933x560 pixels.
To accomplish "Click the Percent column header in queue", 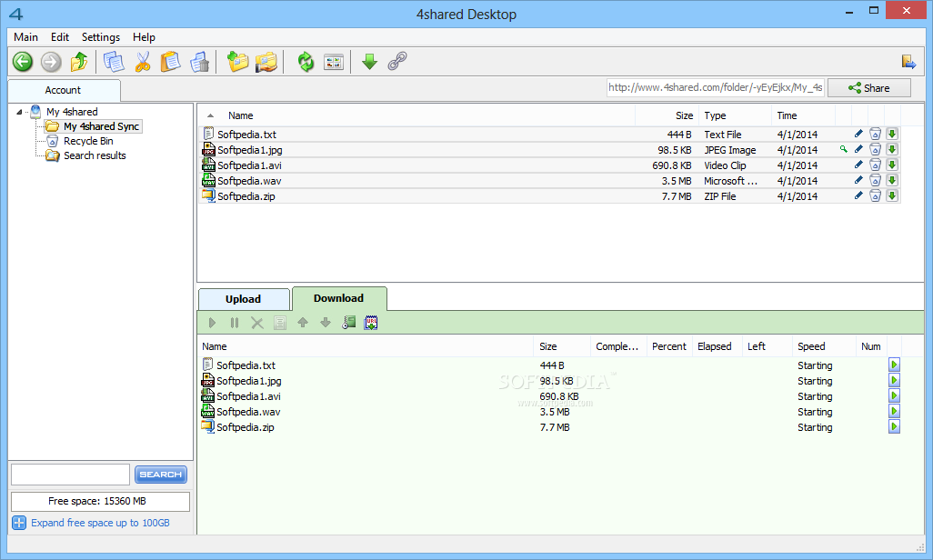I will 668,346.
